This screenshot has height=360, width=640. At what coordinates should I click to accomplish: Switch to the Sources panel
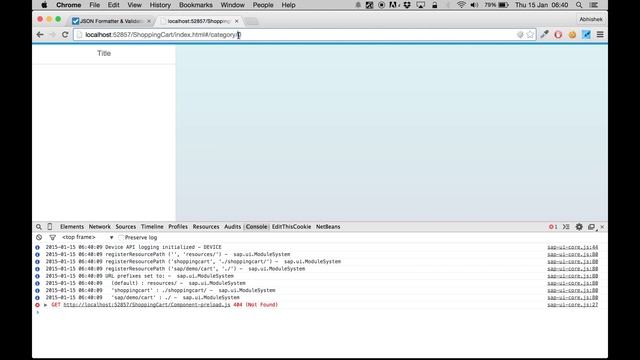click(x=126, y=227)
